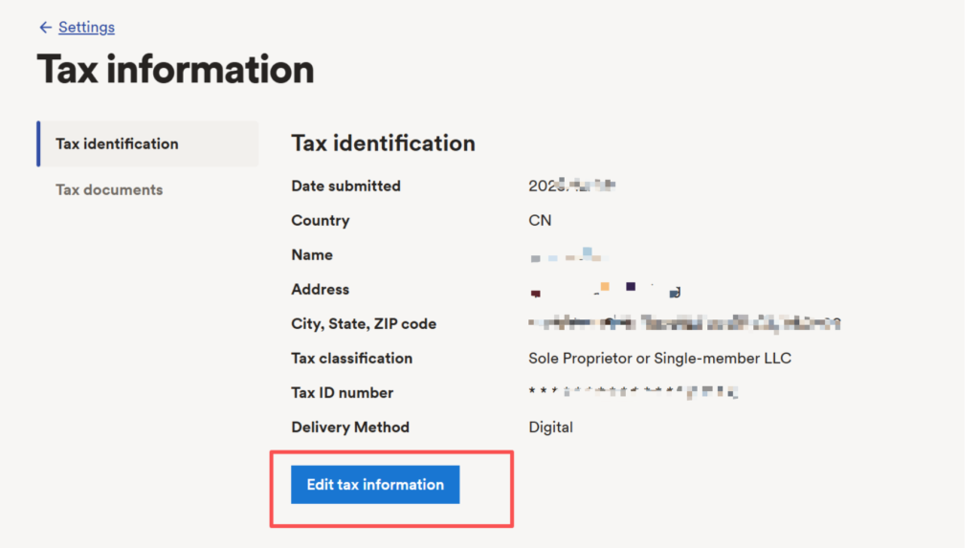The width and height of the screenshot is (980, 548).
Task: Click the masked Tax ID number value
Action: pyautogui.click(x=633, y=392)
